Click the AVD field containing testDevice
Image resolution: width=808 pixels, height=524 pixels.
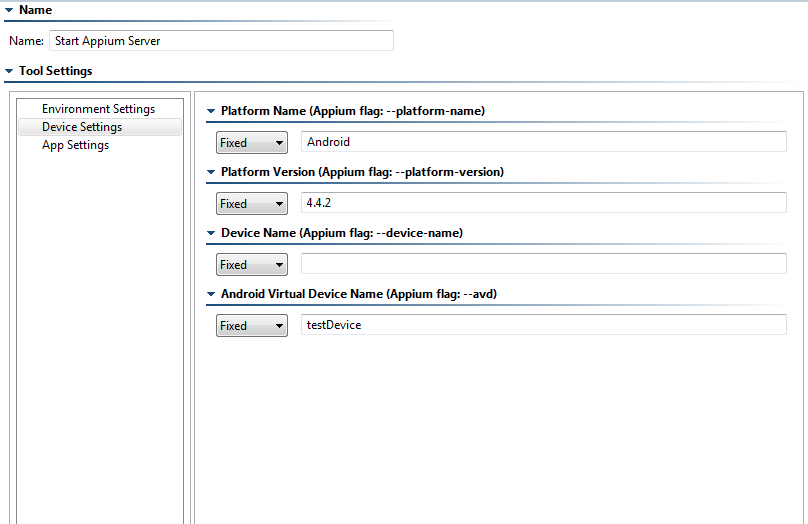544,325
